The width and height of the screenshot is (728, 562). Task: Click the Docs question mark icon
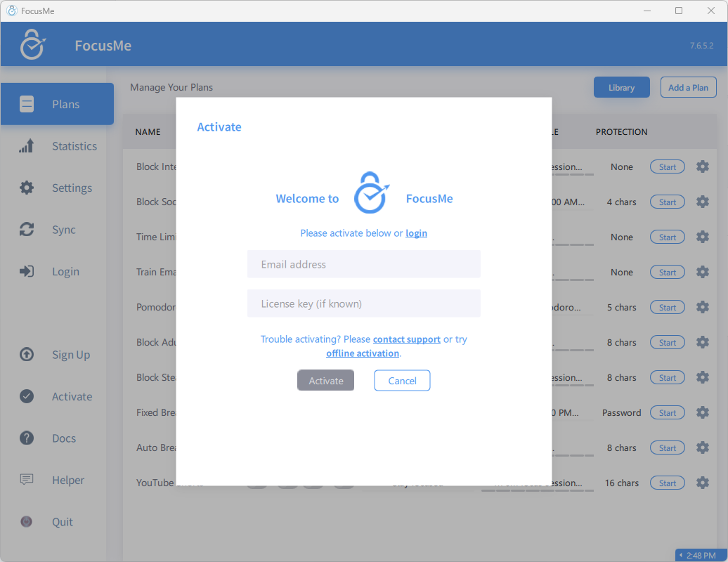(27, 438)
